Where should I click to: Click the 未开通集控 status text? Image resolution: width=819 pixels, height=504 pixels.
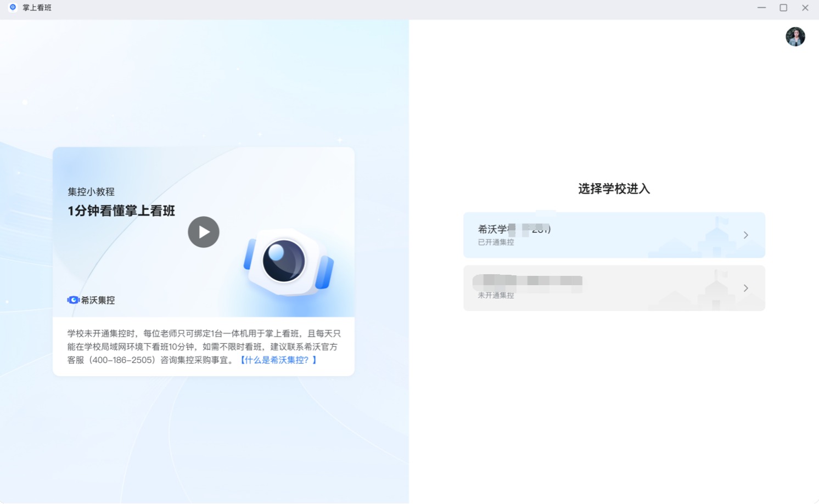pyautogui.click(x=496, y=296)
